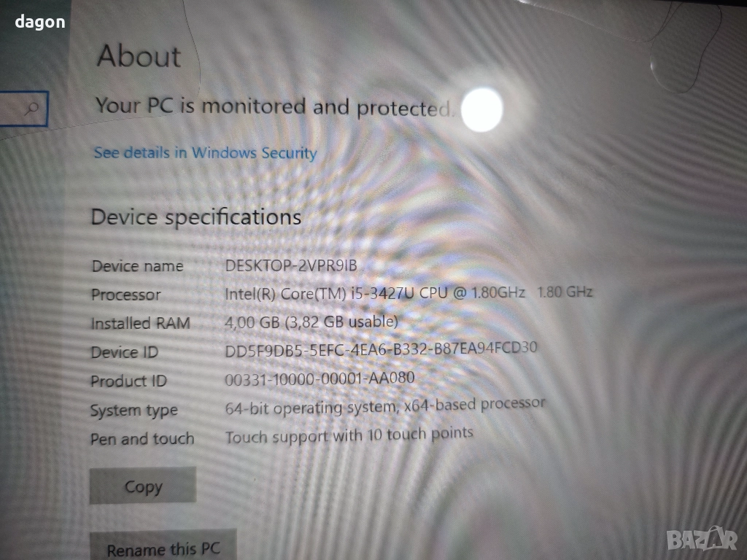Click the Device specifications heading

click(x=196, y=217)
